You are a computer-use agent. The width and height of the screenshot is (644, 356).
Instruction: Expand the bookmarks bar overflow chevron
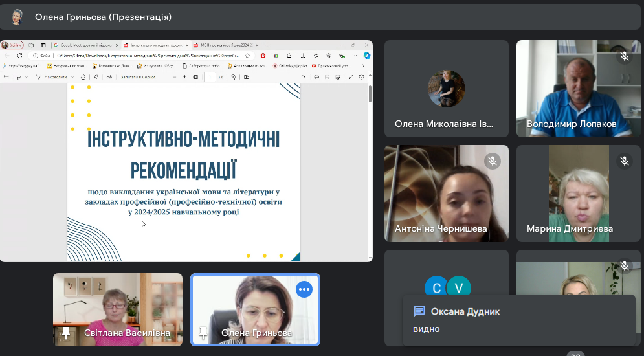pyautogui.click(x=364, y=66)
